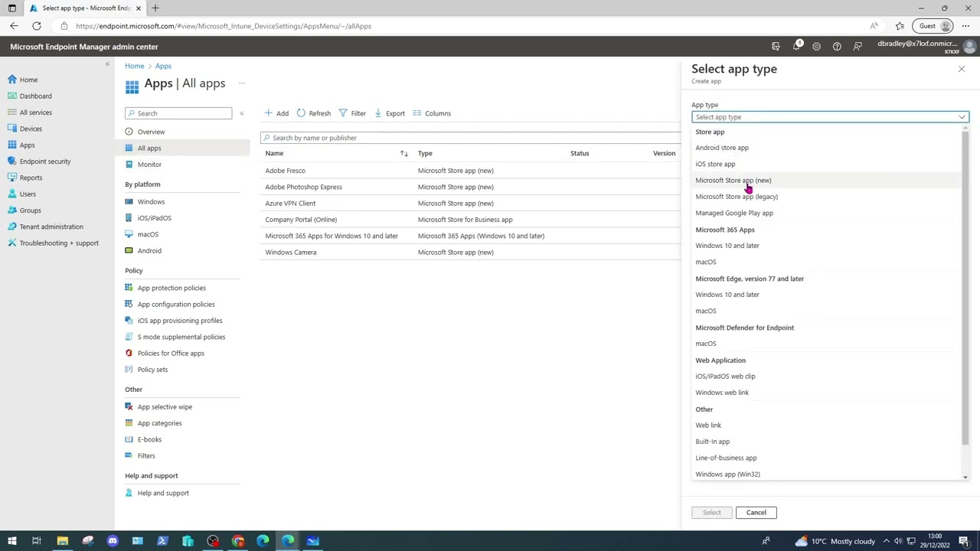Open Overview in Apps menu
980x551 pixels.
coord(151,132)
